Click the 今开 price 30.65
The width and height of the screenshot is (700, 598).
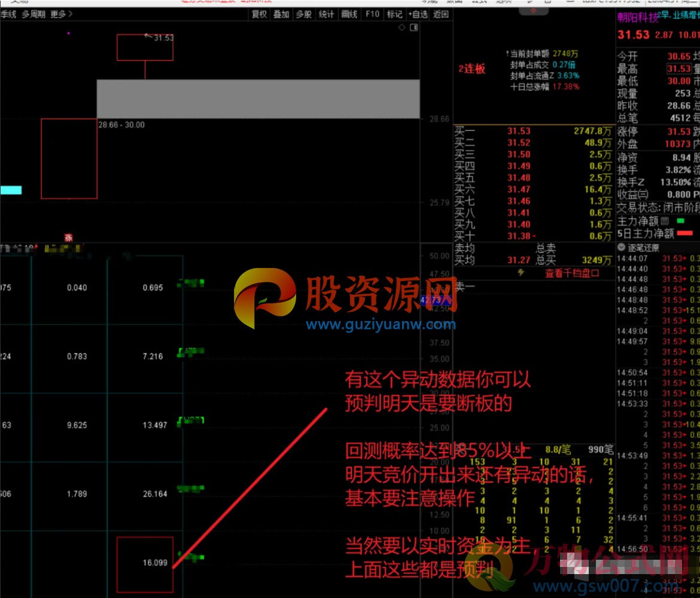pyautogui.click(x=679, y=56)
